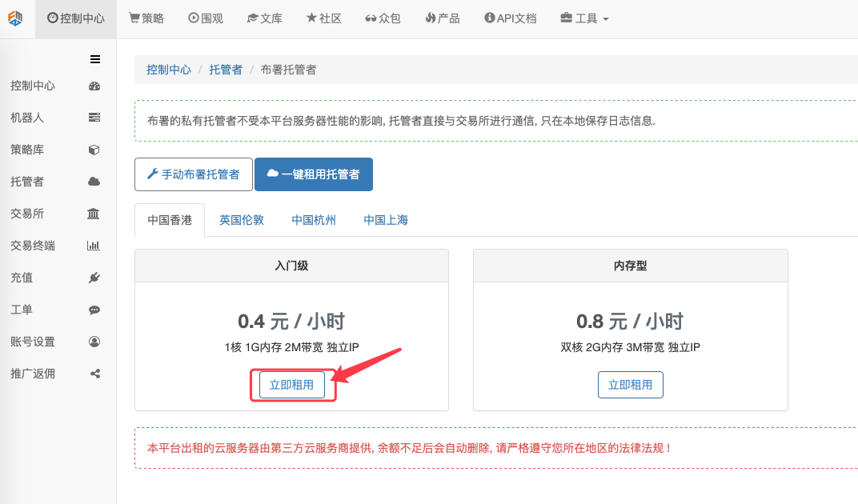
Task: Click the platform logo icon
Action: (15, 18)
